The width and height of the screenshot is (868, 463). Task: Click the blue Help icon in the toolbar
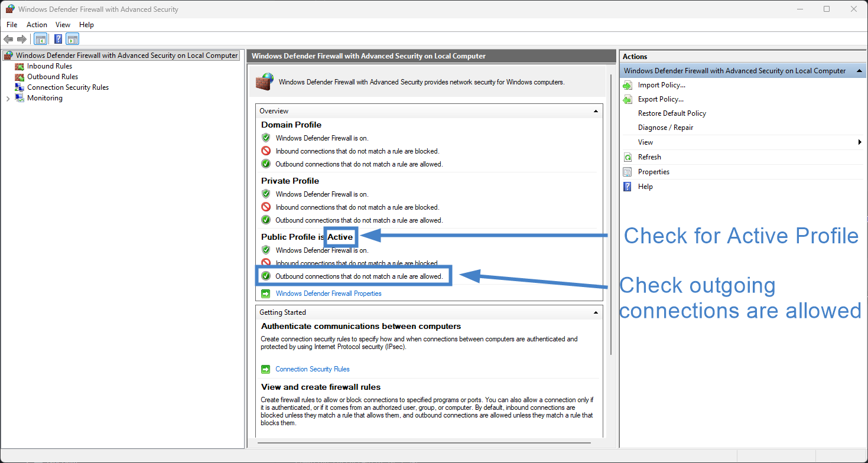(x=58, y=40)
